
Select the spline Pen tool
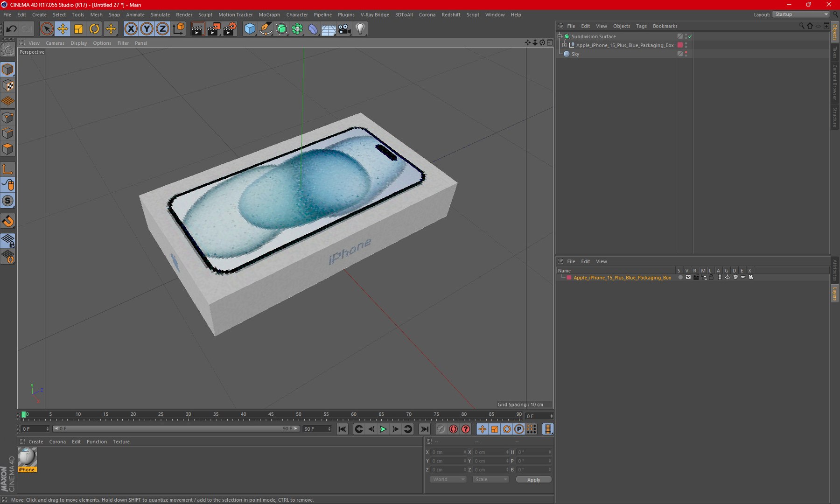tap(266, 29)
